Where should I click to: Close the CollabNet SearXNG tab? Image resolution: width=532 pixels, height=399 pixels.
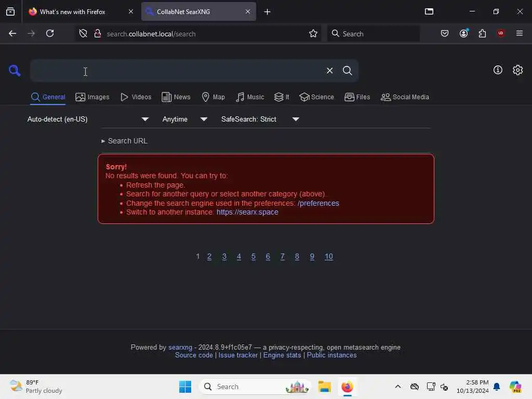(x=248, y=11)
